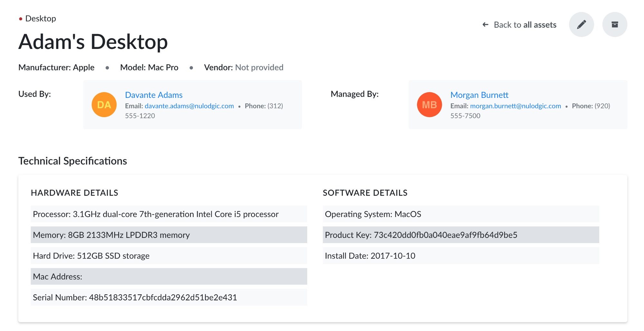The width and height of the screenshot is (644, 331).
Task: Email morgan.burnett@nulodgic.com
Action: 515,106
